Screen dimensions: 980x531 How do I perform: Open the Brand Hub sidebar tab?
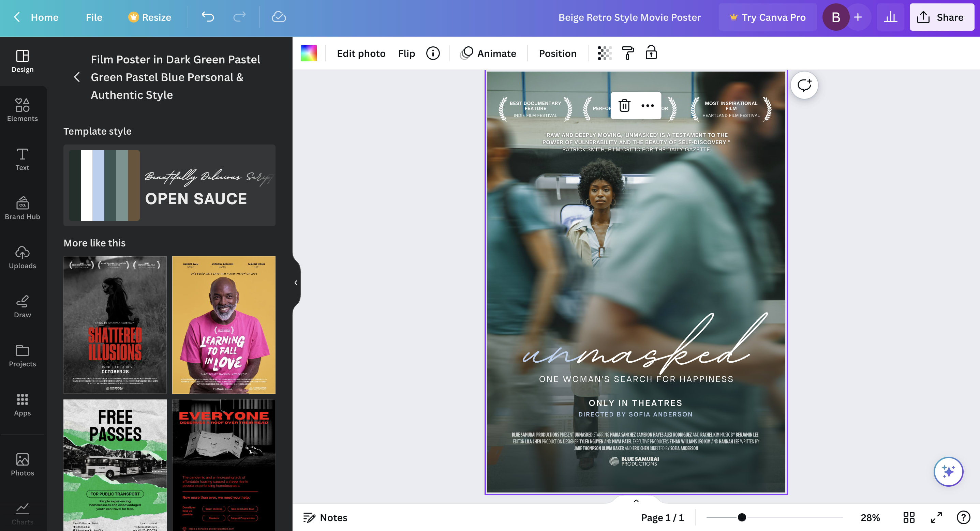(x=23, y=209)
